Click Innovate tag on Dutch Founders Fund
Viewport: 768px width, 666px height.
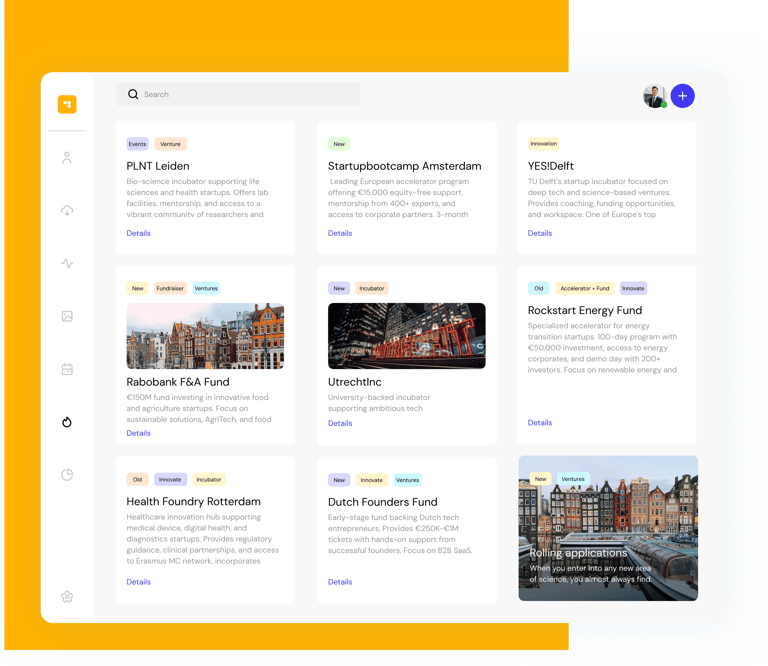(x=372, y=480)
